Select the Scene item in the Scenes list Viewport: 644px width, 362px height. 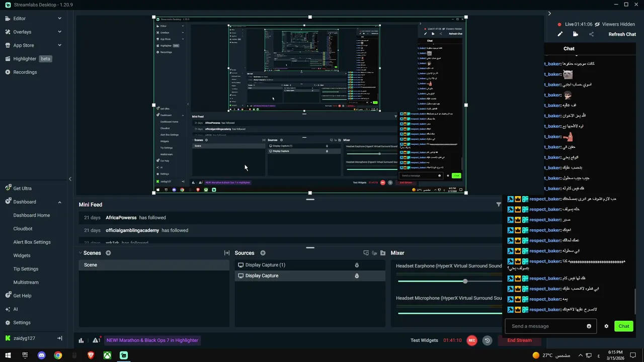pyautogui.click(x=154, y=265)
